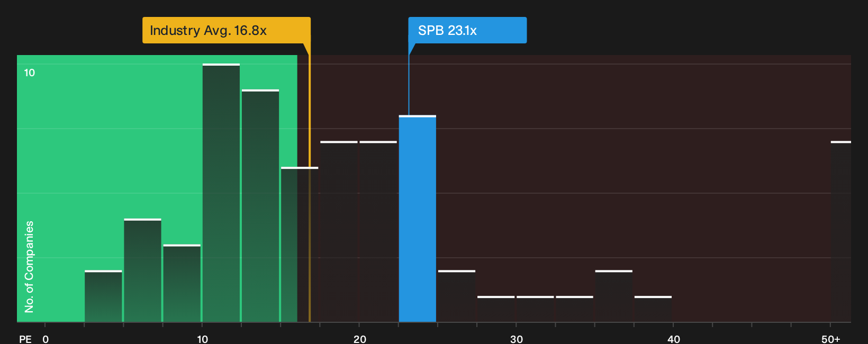Click the 40 x-axis tick label
This screenshot has height=344, width=868.
[674, 339]
